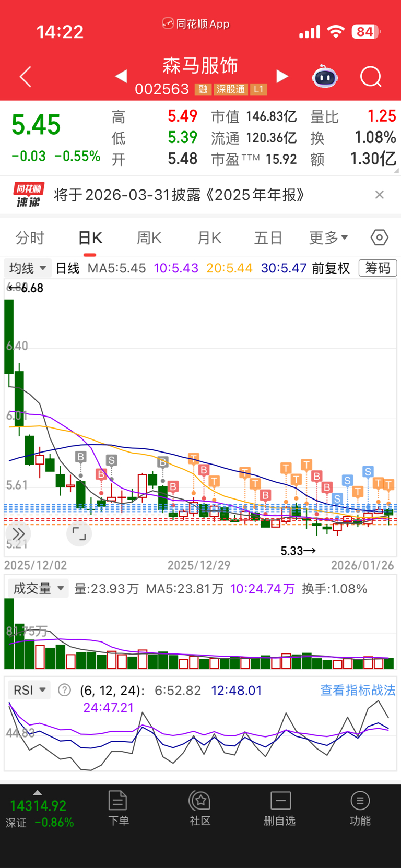The image size is (401, 868).
Task: Go to next stock with right triangle
Action: pos(282,76)
